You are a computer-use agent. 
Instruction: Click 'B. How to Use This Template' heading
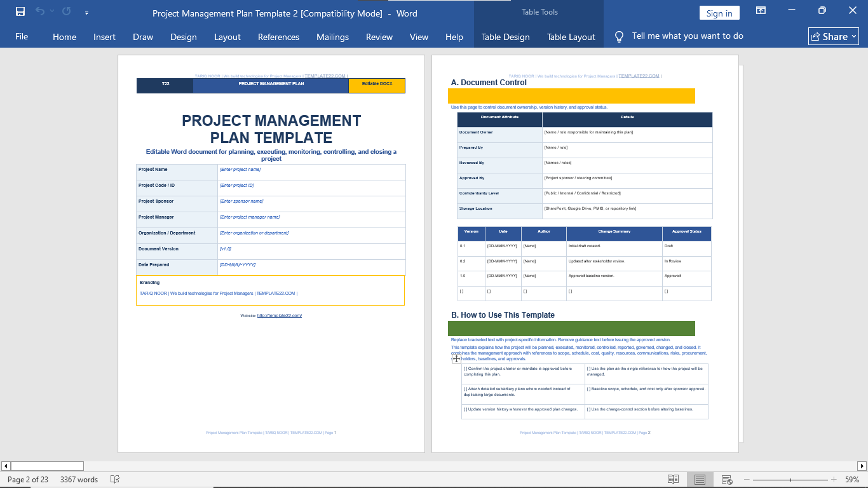click(503, 315)
